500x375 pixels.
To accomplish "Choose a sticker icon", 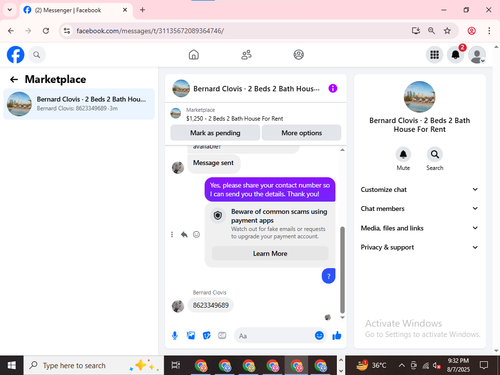I will tap(207, 336).
